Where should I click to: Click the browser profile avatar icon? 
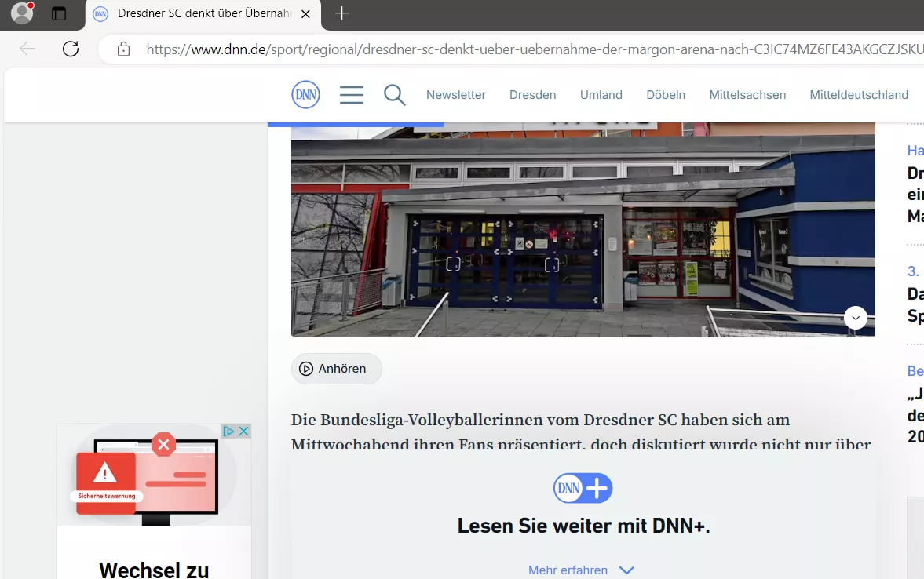[x=23, y=13]
